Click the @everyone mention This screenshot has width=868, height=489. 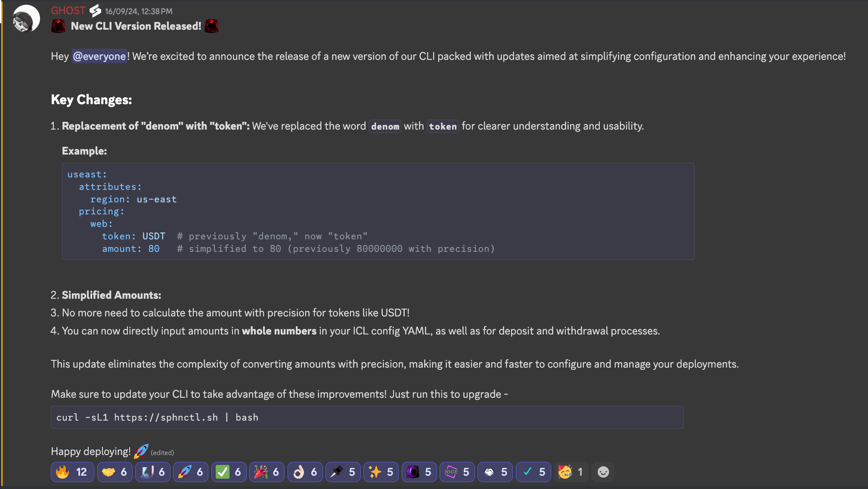pyautogui.click(x=99, y=56)
